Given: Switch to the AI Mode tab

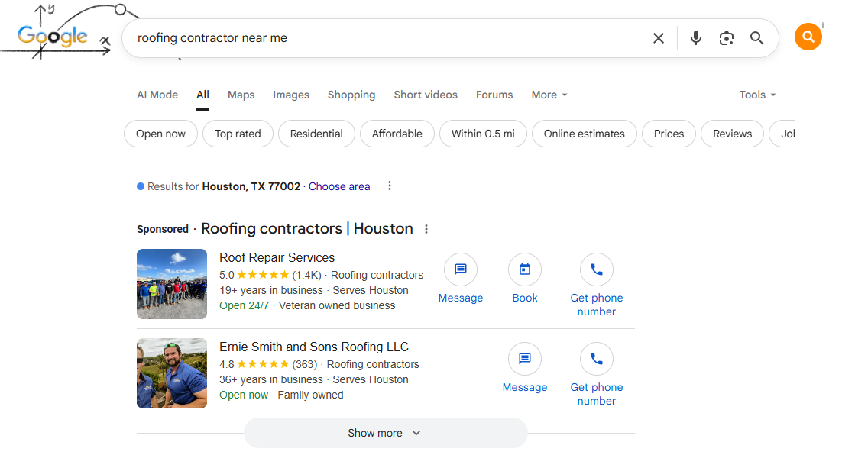Looking at the screenshot, I should click(x=157, y=95).
